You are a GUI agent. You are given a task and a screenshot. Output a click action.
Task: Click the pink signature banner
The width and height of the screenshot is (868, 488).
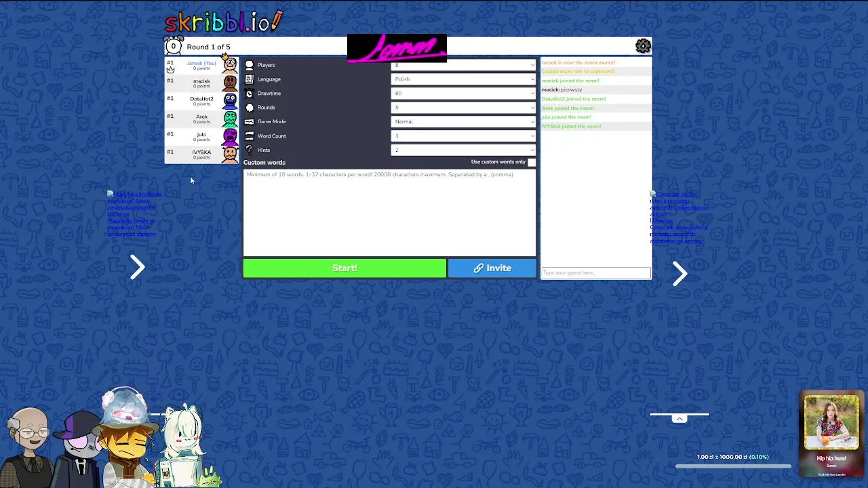point(397,48)
